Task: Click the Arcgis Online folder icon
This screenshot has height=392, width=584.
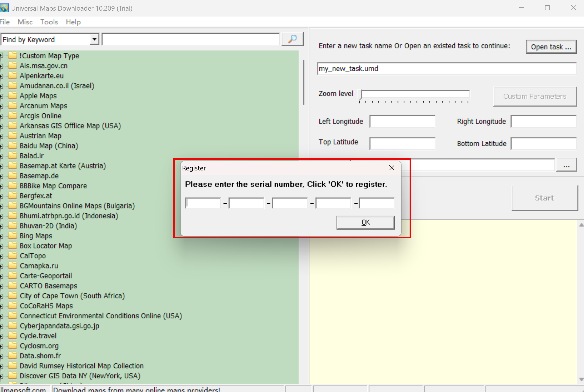Action: (13, 116)
